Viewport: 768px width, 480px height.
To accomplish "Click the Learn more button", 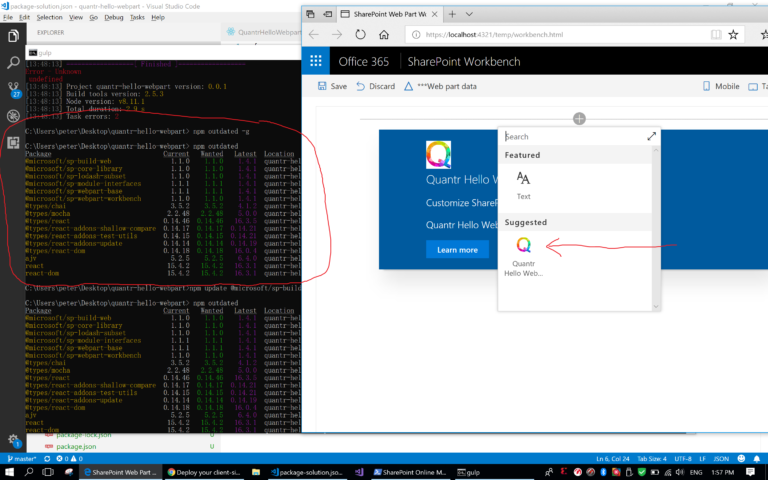I will [x=457, y=250].
